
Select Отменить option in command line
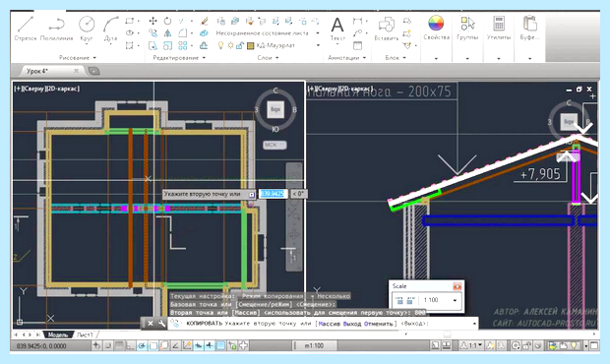point(379,324)
